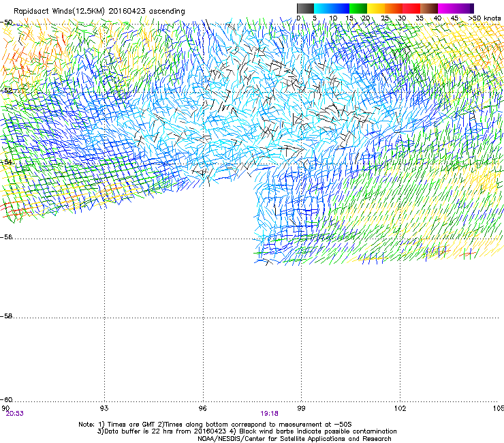Click the '-56' latitude label
Viewport: 504px width, 443px height.
click(6, 237)
